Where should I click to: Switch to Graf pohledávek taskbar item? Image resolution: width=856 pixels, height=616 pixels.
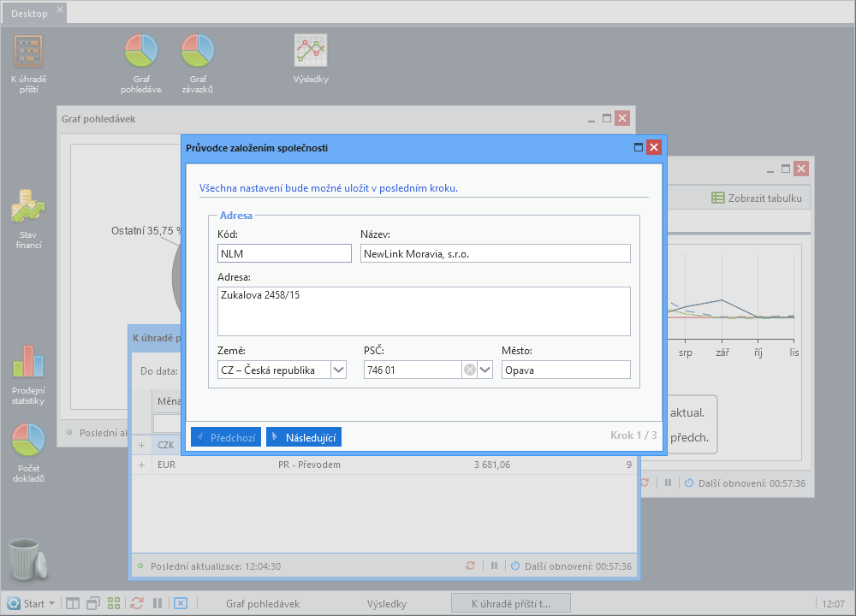click(263, 603)
